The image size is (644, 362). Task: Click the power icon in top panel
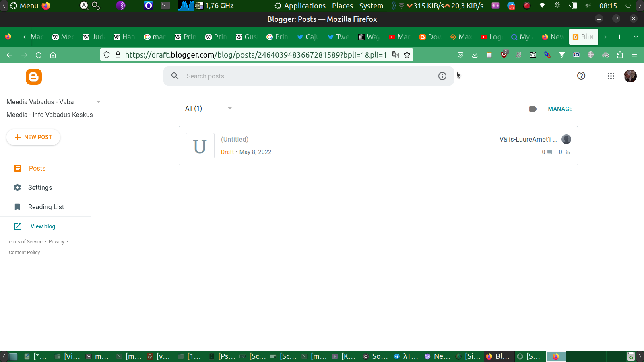point(628,6)
